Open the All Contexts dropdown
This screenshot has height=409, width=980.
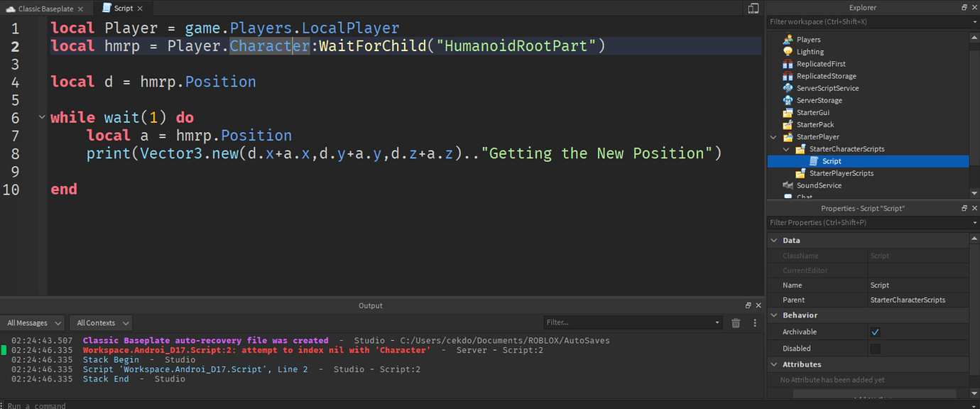tap(100, 322)
